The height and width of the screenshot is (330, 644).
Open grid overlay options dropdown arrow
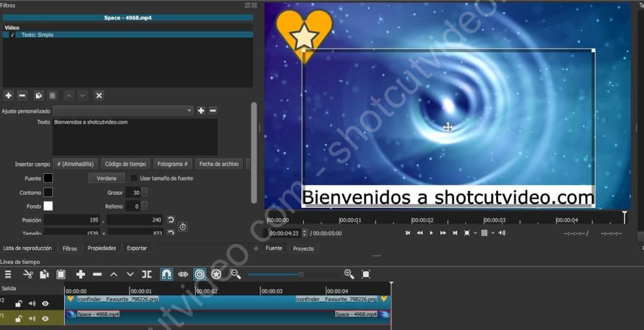coord(492,233)
